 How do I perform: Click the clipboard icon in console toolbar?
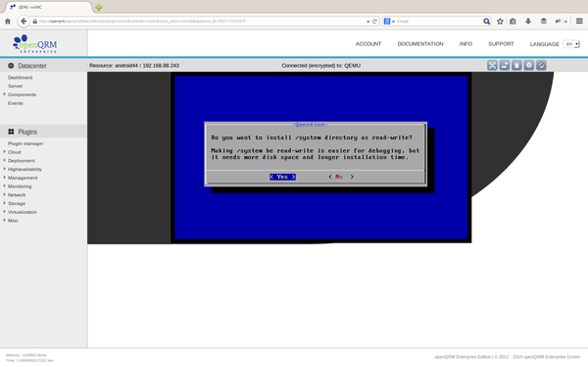[x=516, y=66]
